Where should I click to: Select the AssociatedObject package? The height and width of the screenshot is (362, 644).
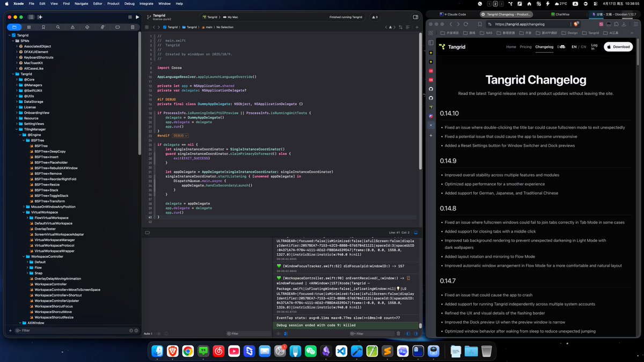click(37, 46)
